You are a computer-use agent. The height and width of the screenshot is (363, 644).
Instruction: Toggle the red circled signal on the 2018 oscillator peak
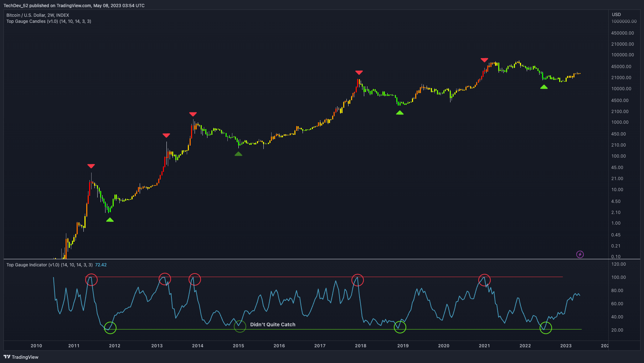tap(357, 280)
